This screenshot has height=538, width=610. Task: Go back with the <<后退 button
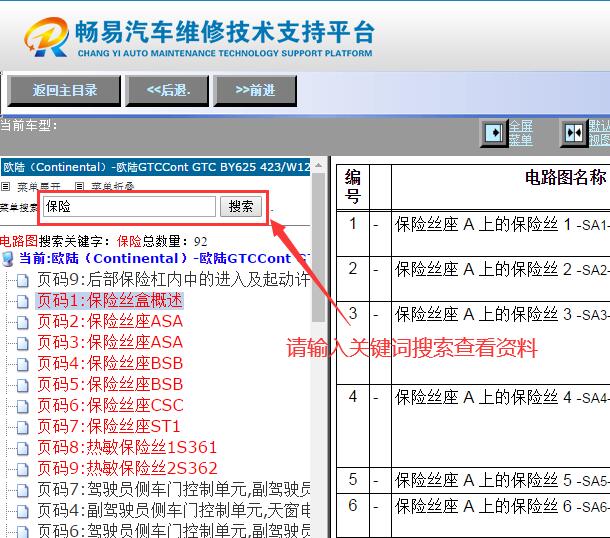coord(167,91)
